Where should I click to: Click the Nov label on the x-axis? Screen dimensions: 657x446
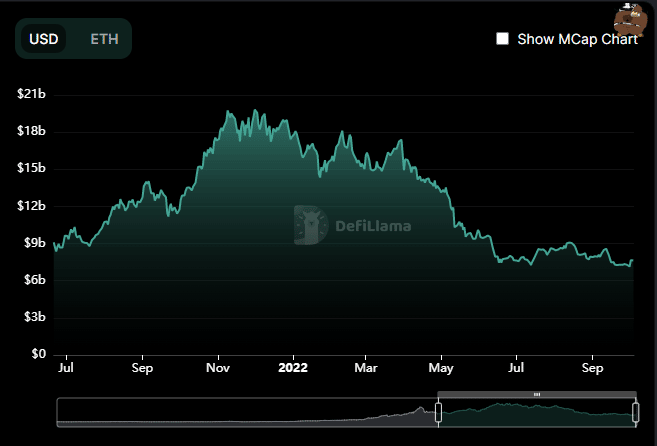(x=218, y=367)
